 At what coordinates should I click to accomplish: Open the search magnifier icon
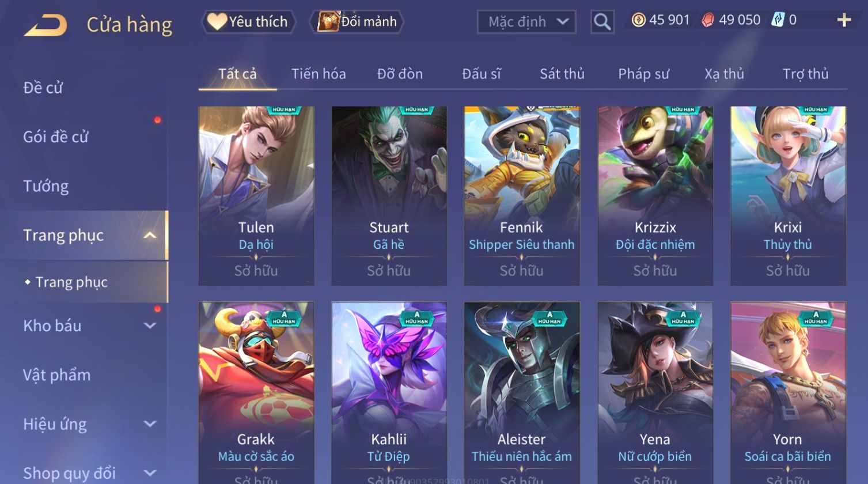(x=602, y=22)
